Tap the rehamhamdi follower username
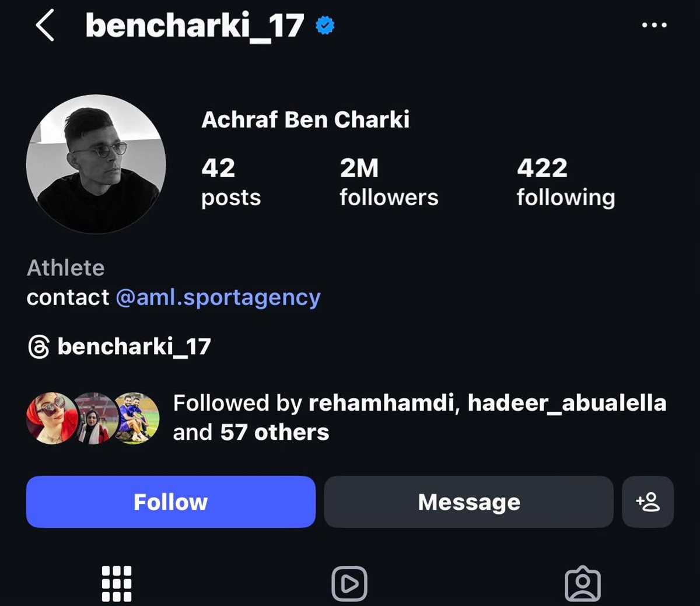This screenshot has width=700, height=606. [381, 403]
